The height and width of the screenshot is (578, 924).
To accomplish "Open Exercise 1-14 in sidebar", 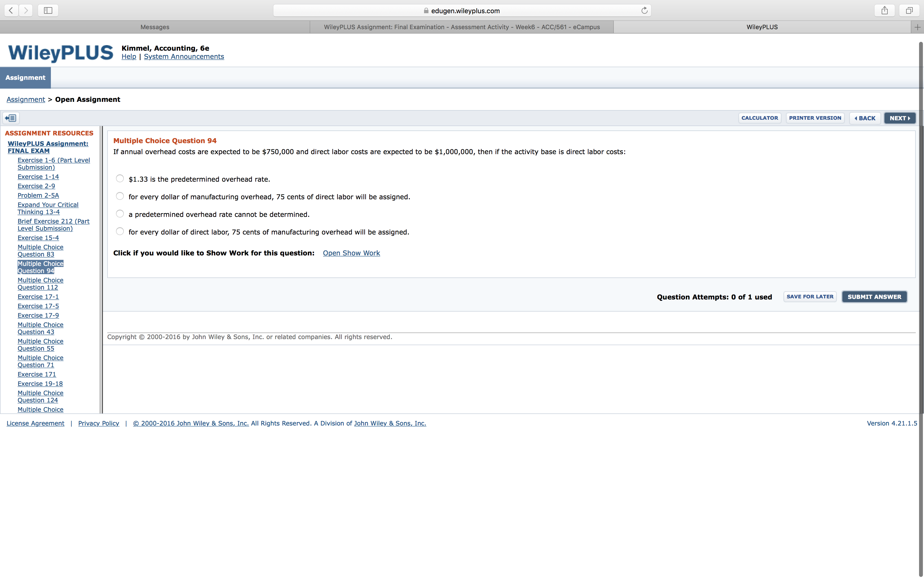I will [38, 177].
